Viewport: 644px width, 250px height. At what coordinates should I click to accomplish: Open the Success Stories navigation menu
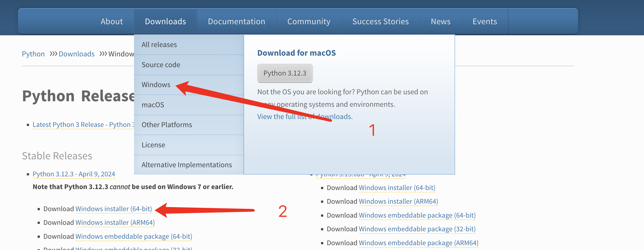[381, 22]
